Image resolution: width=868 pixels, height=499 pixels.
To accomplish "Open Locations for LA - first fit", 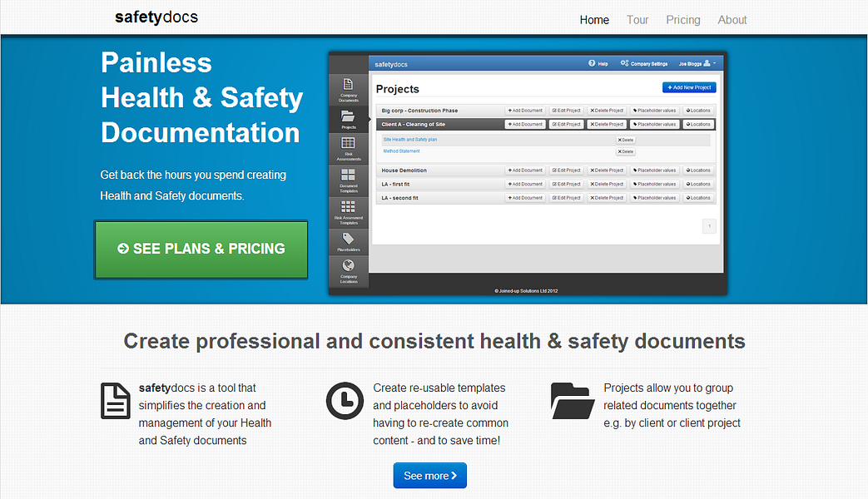I will coord(698,185).
